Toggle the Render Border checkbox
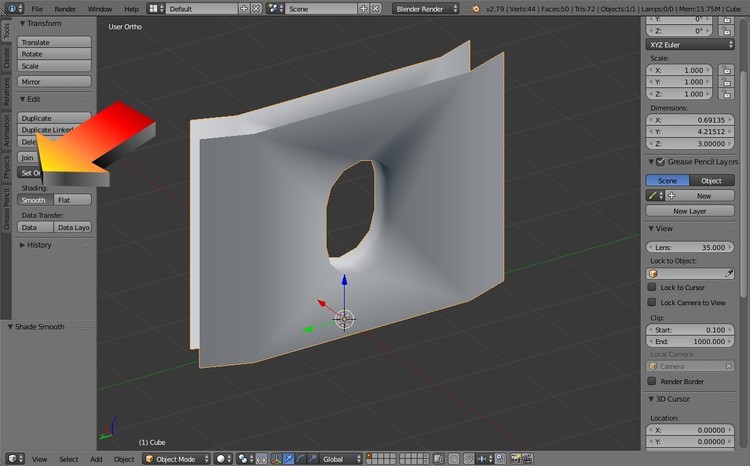This screenshot has height=466, width=750. point(652,381)
